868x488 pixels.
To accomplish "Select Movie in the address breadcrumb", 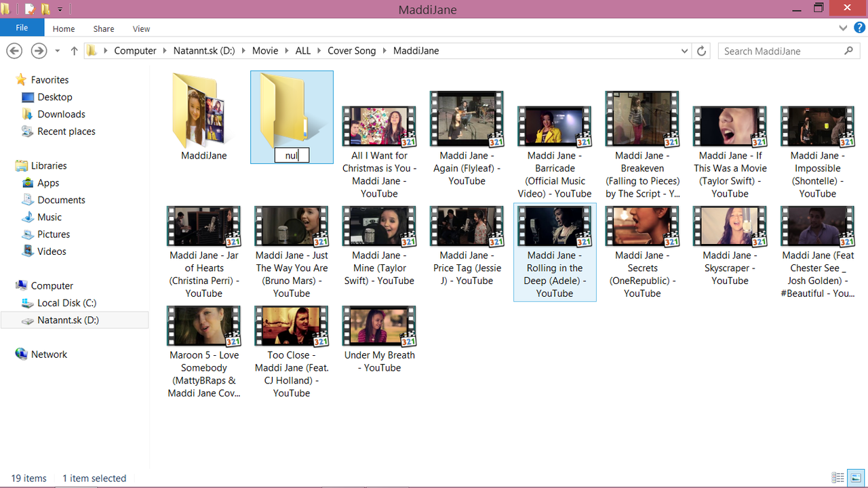I will click(x=265, y=51).
